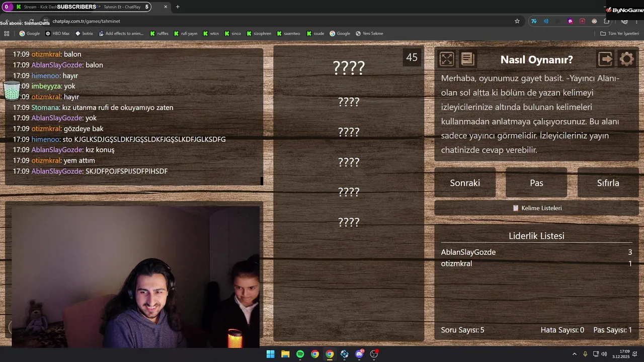
Task: Click the purple star extension icon
Action: click(x=570, y=21)
